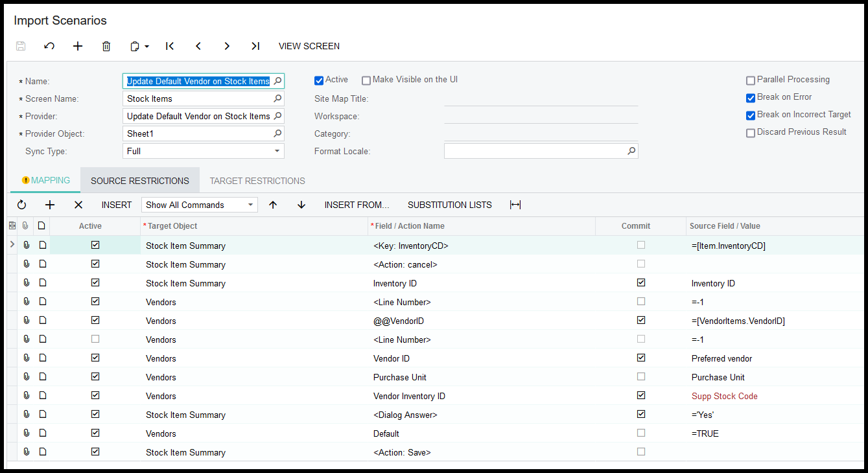Open the Sync Type dropdown
The height and width of the screenshot is (473, 868).
pyautogui.click(x=277, y=151)
